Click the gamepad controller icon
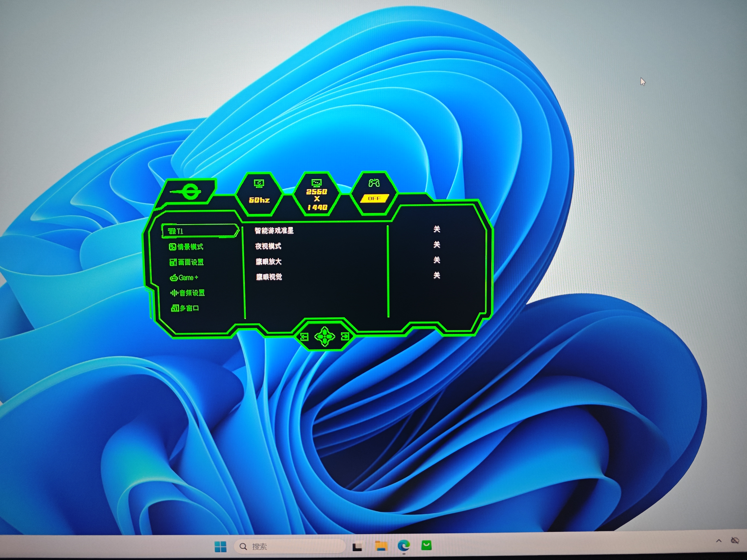Screen dimensions: 747x560 pos(374,183)
